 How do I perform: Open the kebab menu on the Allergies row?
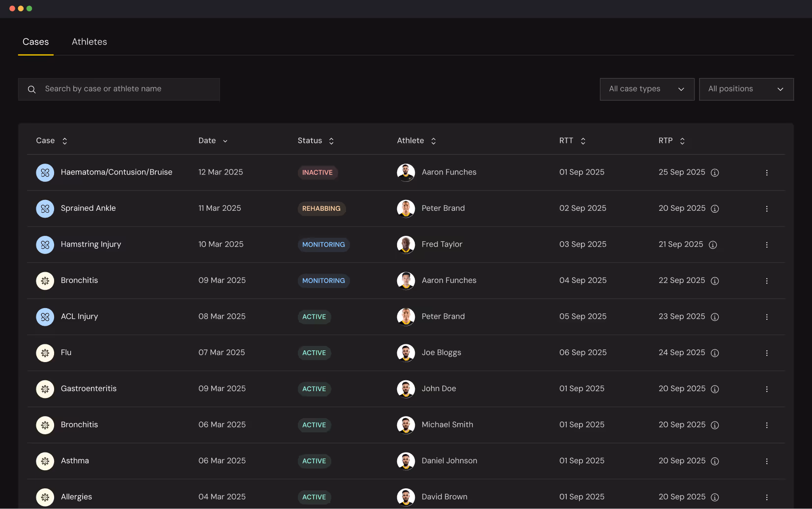[x=766, y=497]
